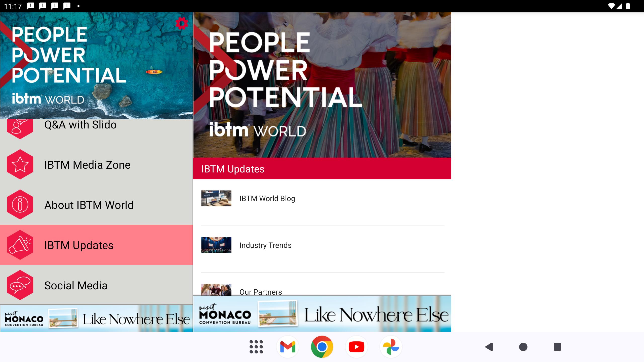644x362 pixels.
Task: Tap the sidebar ocean header image
Action: 97,66
